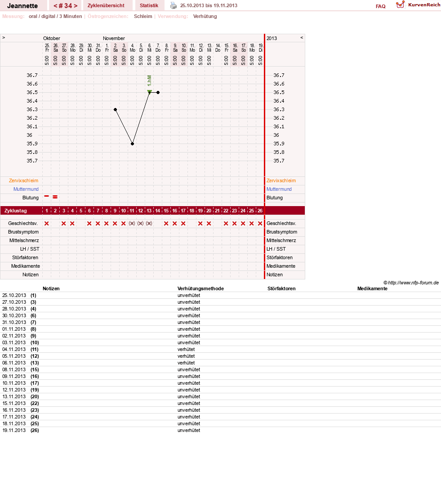This screenshot has width=441, height=504.
Task: Click the 35.9 temperature point on Nov 4
Action: pyautogui.click(x=132, y=144)
